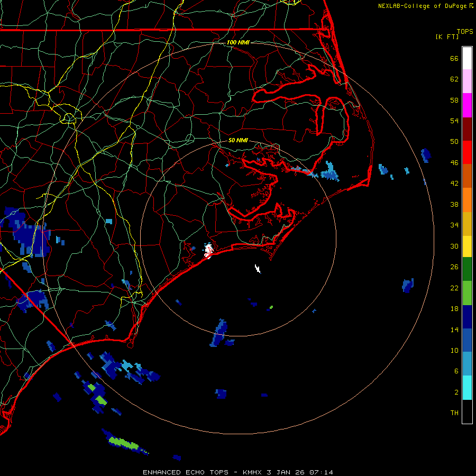Click the 62 legend value
The height and width of the screenshot is (476, 476).
coord(454,79)
